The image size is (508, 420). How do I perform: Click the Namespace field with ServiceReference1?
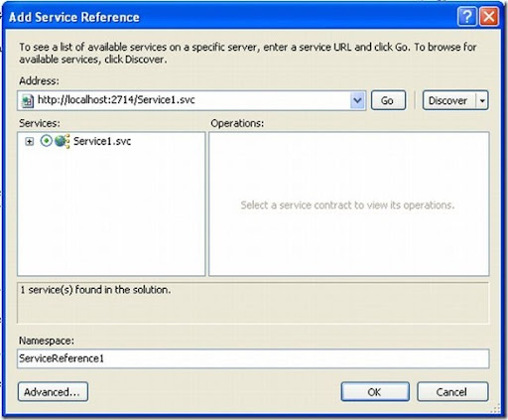point(253,358)
